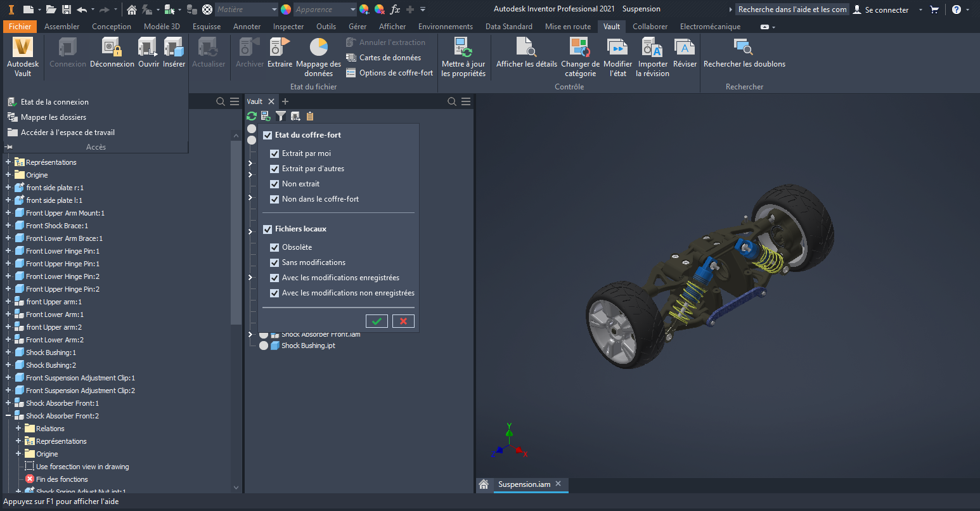Toggle Avec les modifications non enregistrées
Viewport: 980px width, 511px height.
click(x=274, y=293)
